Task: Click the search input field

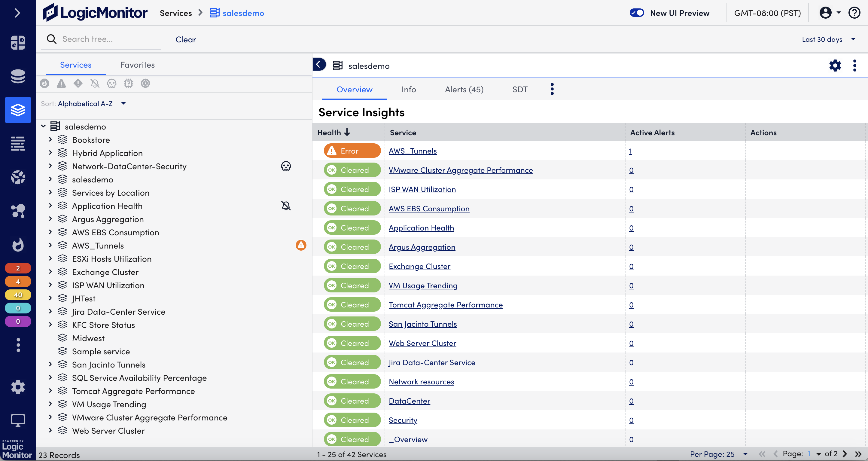Action: pyautogui.click(x=108, y=38)
